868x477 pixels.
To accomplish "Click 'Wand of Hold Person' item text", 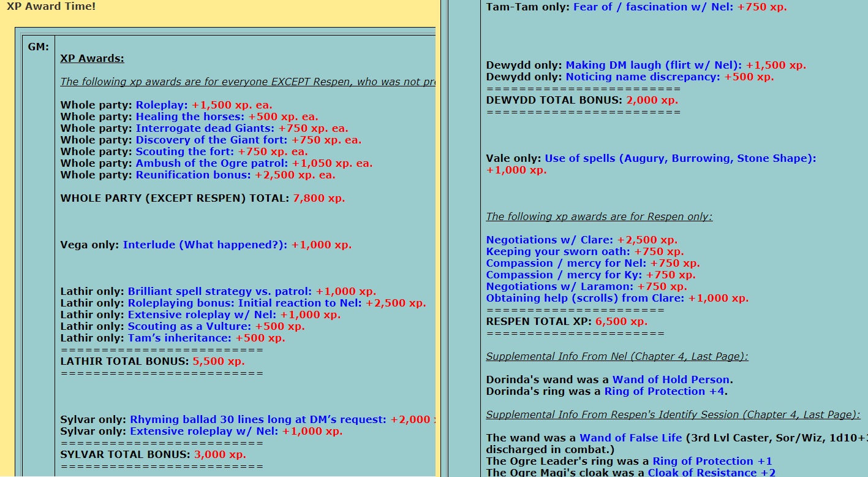I will pos(671,380).
